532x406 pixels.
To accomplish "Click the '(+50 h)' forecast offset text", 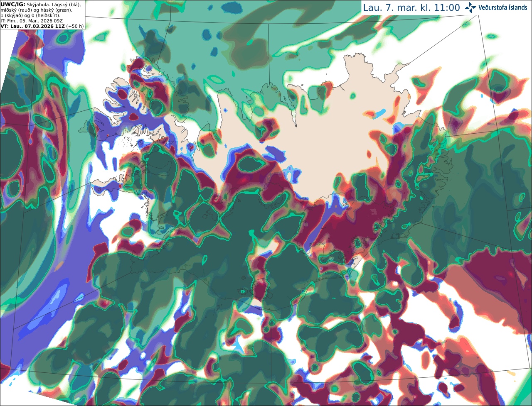I will click(x=75, y=26).
